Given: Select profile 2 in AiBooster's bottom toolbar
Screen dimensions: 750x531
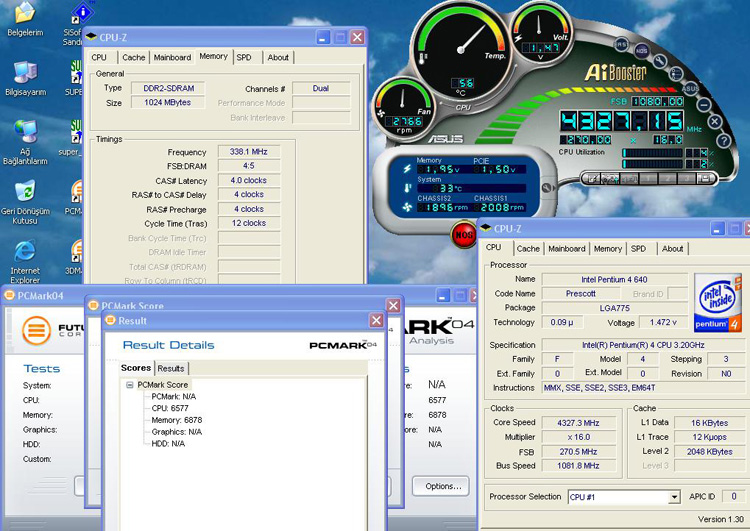Looking at the screenshot, I should pyautogui.click(x=667, y=178).
